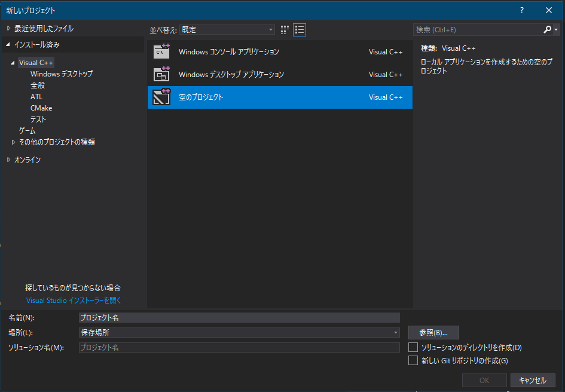Click the キャンセル button

[x=533, y=380]
